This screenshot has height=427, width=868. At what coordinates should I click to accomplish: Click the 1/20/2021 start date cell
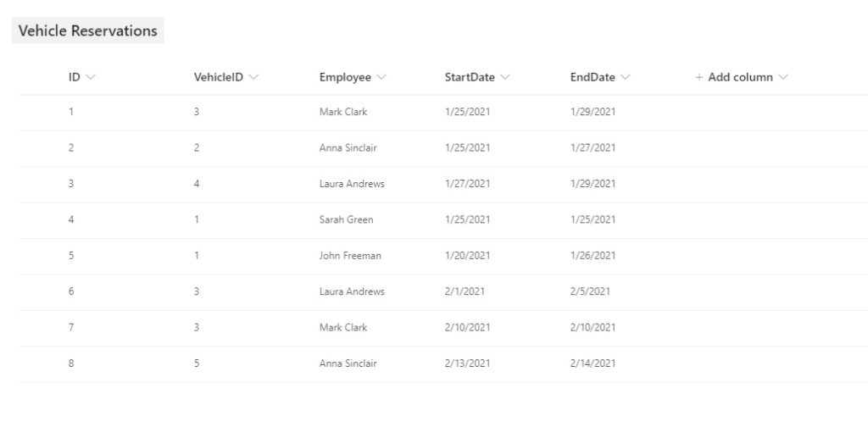point(467,256)
